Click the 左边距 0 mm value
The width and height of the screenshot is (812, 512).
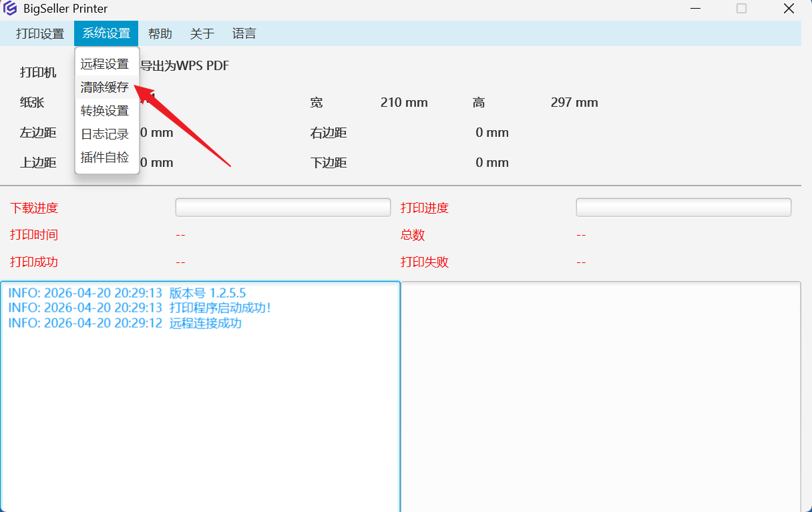point(156,133)
